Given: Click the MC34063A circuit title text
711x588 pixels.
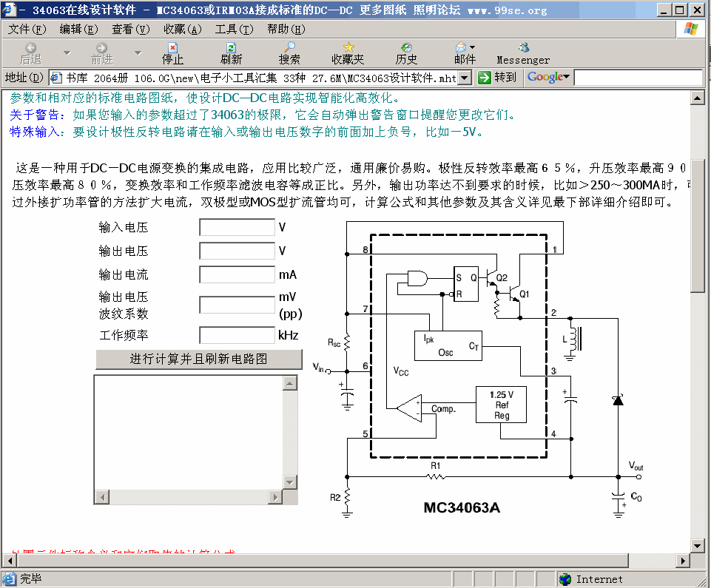Looking at the screenshot, I should tap(462, 508).
